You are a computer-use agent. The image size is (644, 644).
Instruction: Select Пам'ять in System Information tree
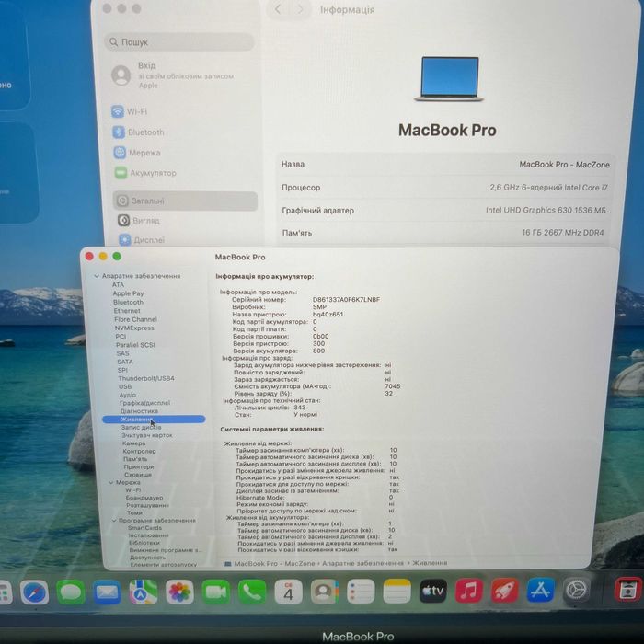[x=134, y=459]
